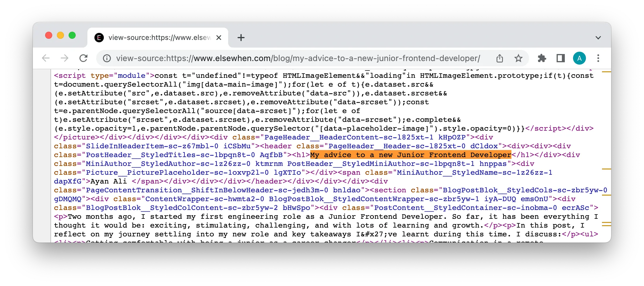Click the highlighted Junior Frontend Developer heading
Image resolution: width=644 pixels, height=286 pixels.
411,155
